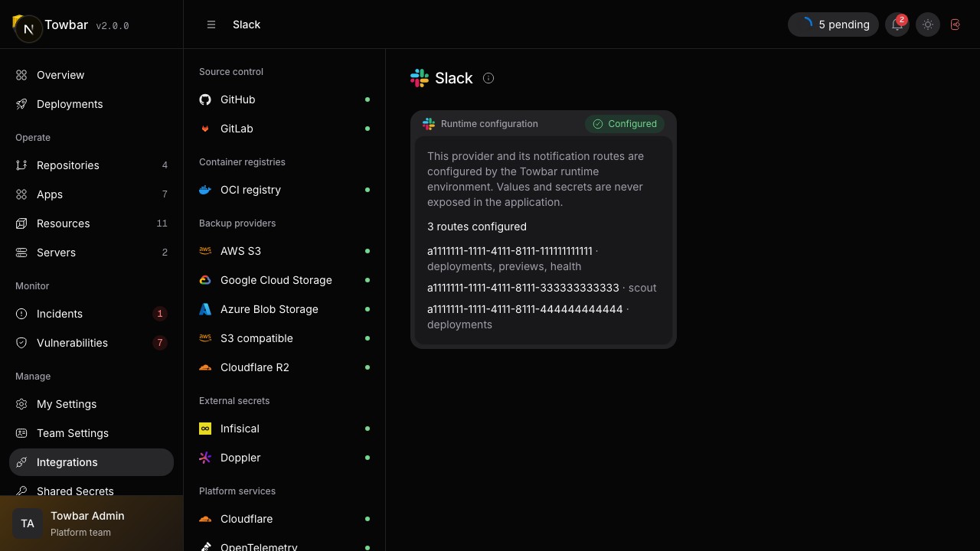980x551 pixels.
Task: Click the Overview grid icon
Action: coord(21,75)
